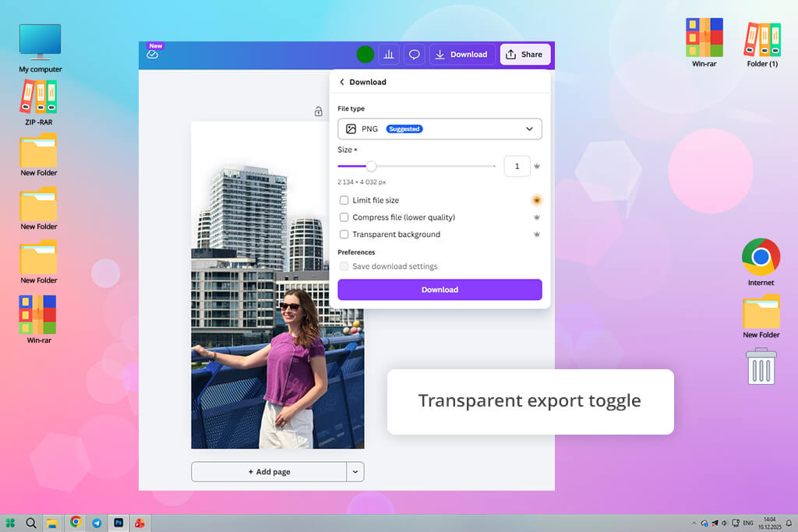Click the Share button
The image size is (798, 532).
coord(524,55)
